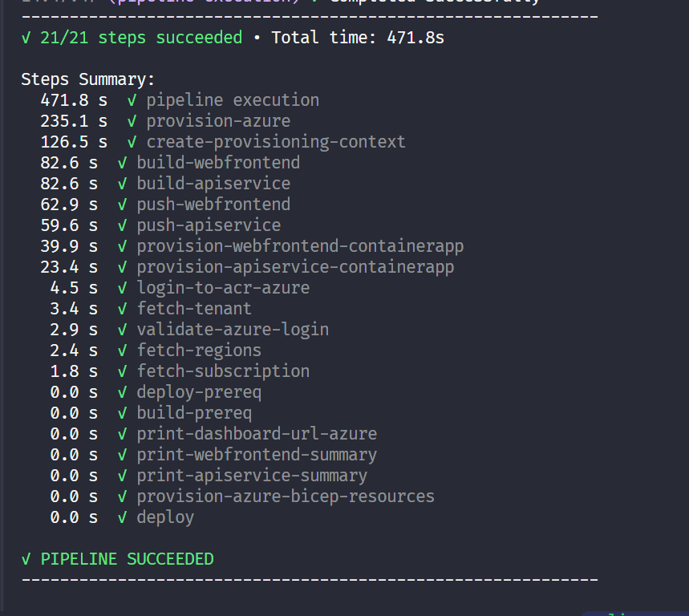Click the fetch-subscription step name
This screenshot has width=689, height=616.
click(223, 371)
